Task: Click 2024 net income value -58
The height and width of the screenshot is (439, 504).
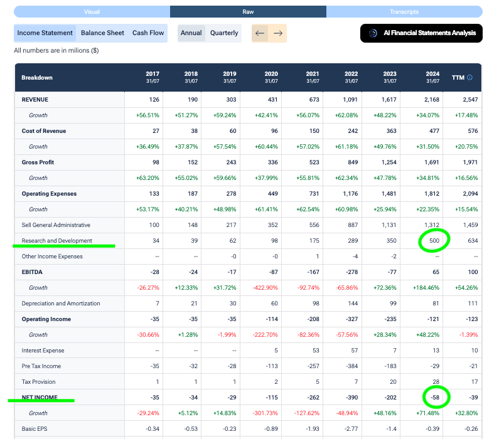Action: point(435,397)
